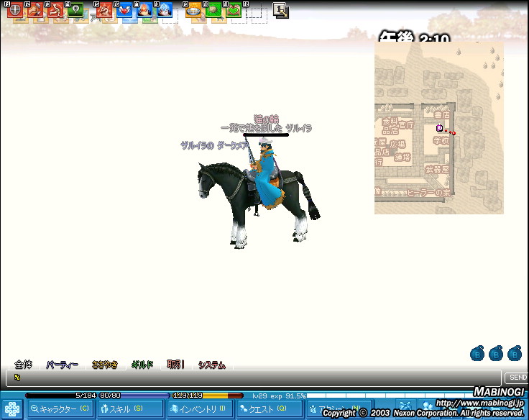The width and height of the screenshot is (529, 420).
Task: Click the 鐘塔 label on the minimap
Action: point(402,157)
